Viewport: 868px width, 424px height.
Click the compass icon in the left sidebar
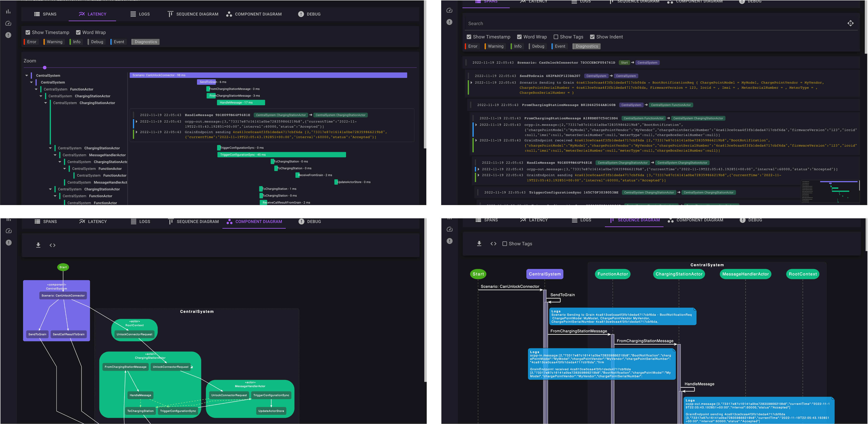(8, 23)
